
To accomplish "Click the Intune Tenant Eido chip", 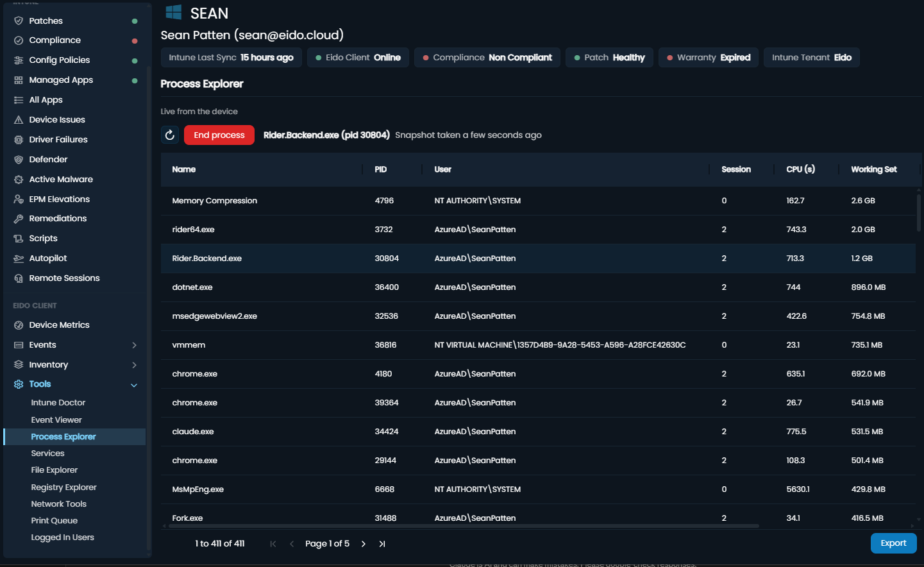I will (x=812, y=58).
